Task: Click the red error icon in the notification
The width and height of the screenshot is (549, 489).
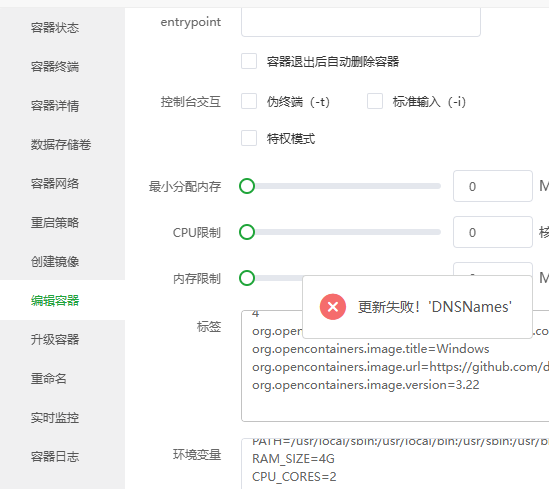Action: click(x=333, y=307)
